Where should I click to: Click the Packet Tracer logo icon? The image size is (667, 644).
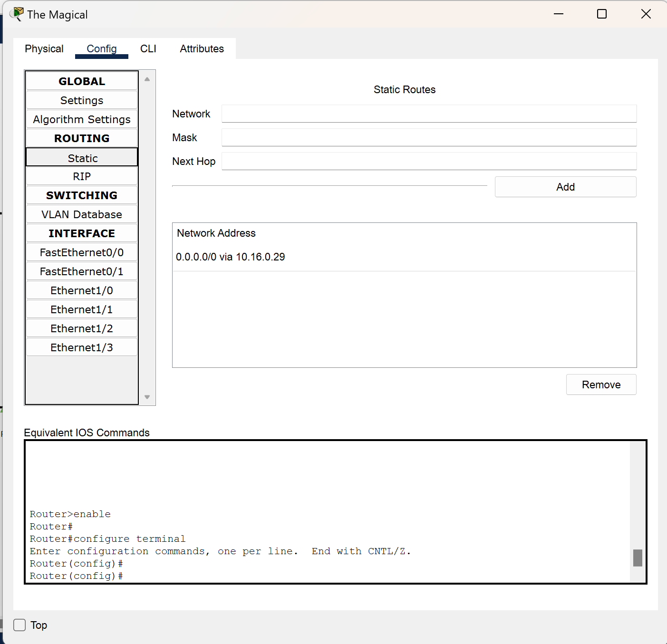(17, 14)
